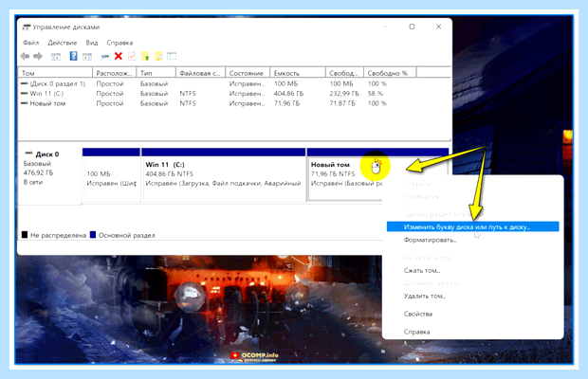588x379 pixels.
Task: Choose Справка in the context menu
Action: 416,332
